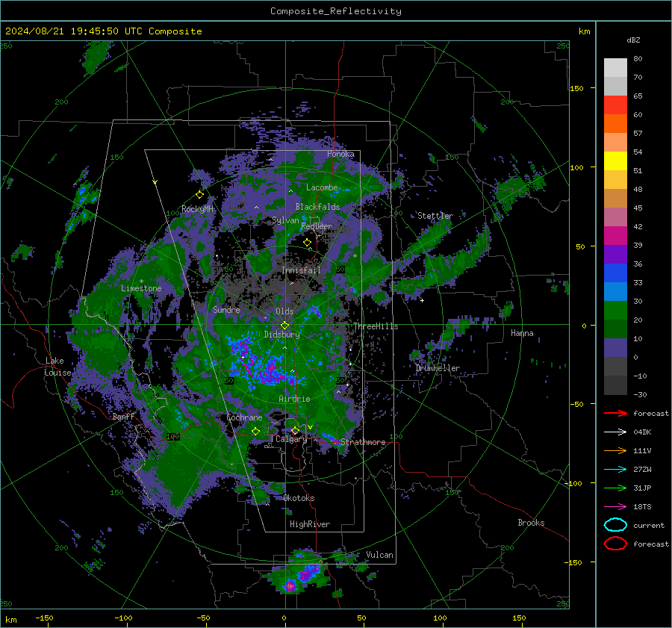Click the orange 111V arrow icon
Screen dimensions: 672x628
tap(615, 450)
